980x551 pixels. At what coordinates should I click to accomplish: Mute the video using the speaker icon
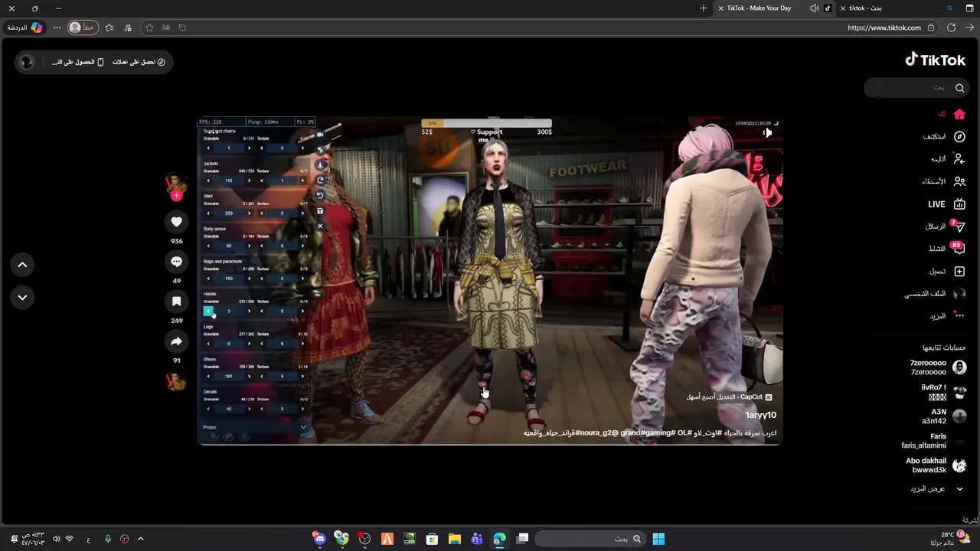tap(767, 132)
